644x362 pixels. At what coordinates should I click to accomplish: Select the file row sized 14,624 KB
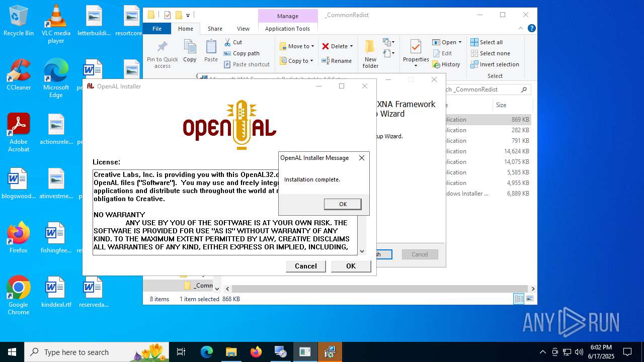pyautogui.click(x=488, y=151)
